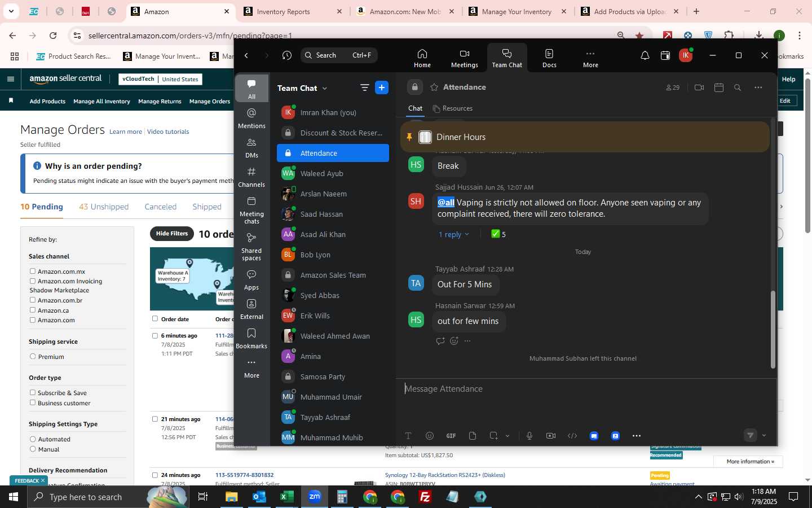Viewport: 812px width, 508px height.
Task: Click Mentions in Zoom sidebar
Action: click(x=251, y=119)
